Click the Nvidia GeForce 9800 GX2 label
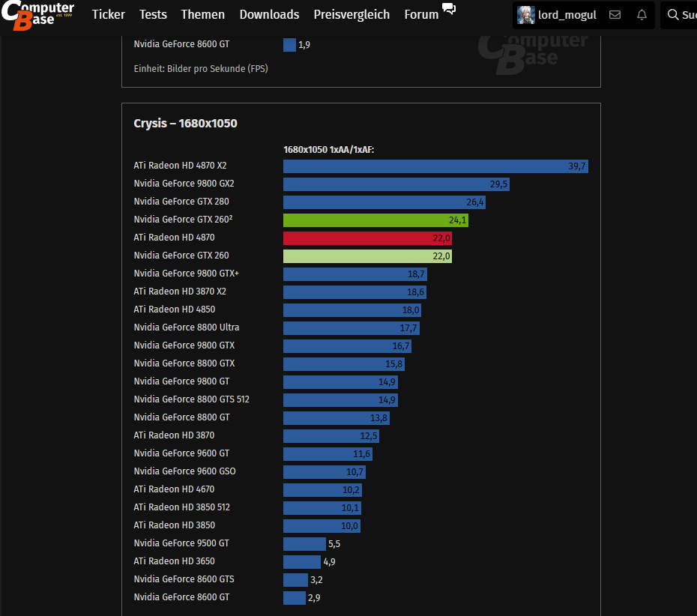 pos(184,184)
